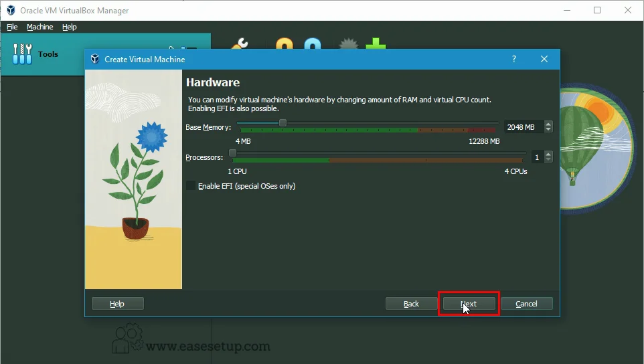644x364 pixels.
Task: Close the VirtualBox Manager window
Action: point(627,10)
